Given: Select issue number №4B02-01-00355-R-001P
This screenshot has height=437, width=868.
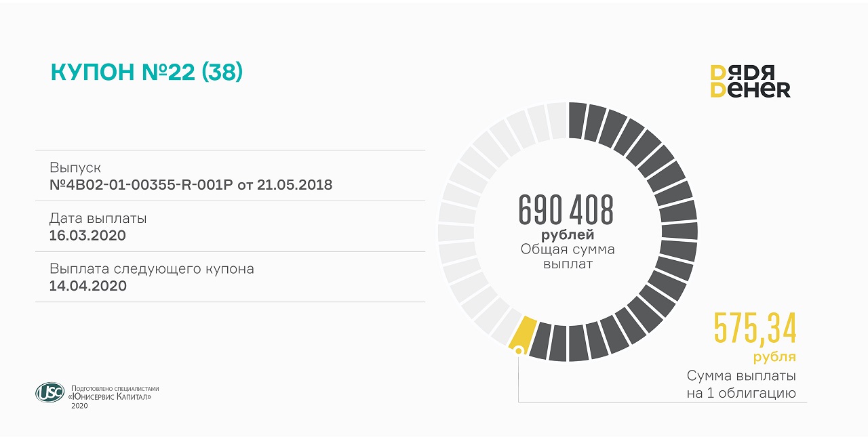Looking at the screenshot, I should click(191, 184).
